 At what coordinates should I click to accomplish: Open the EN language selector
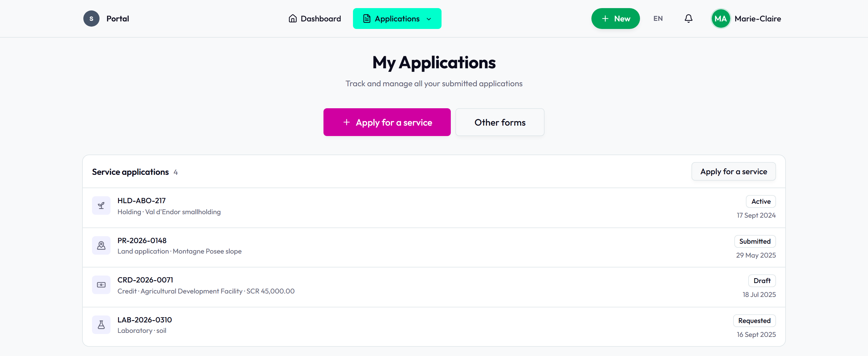click(x=658, y=19)
